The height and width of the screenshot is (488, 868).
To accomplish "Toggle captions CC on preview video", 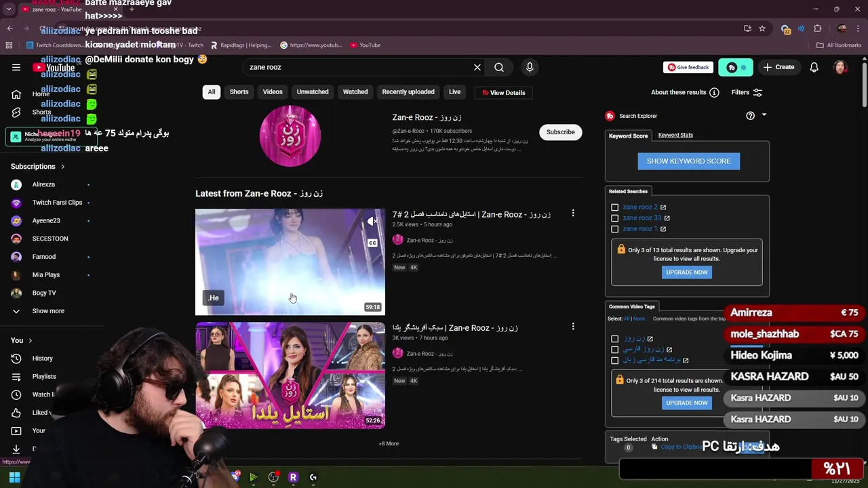I will click(x=372, y=243).
